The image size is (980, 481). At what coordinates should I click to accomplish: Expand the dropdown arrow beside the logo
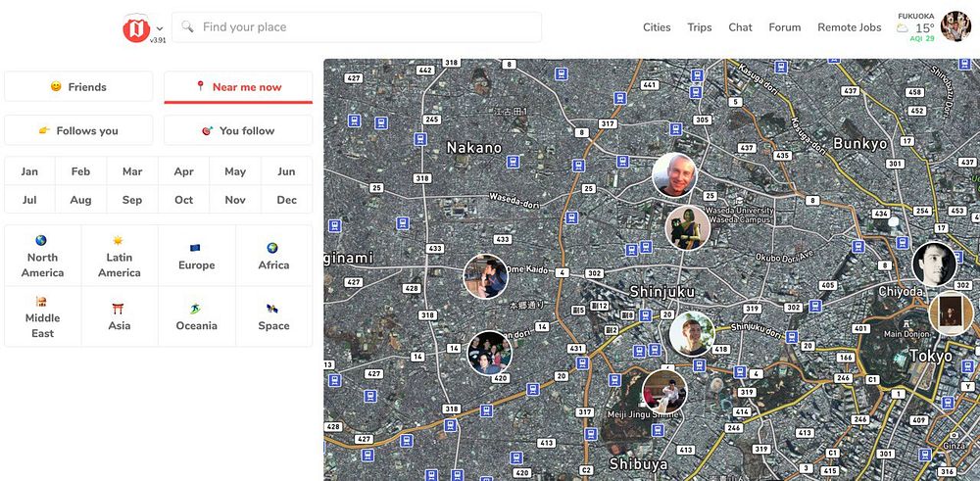click(x=160, y=28)
